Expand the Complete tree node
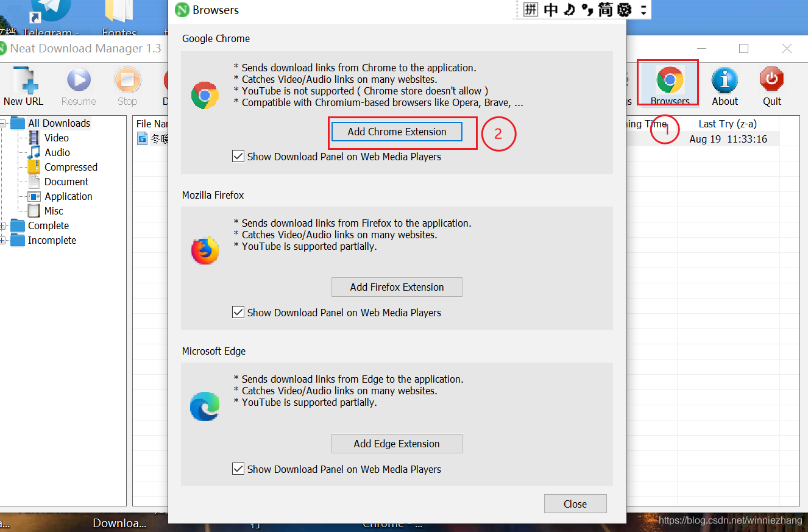 tap(2, 225)
